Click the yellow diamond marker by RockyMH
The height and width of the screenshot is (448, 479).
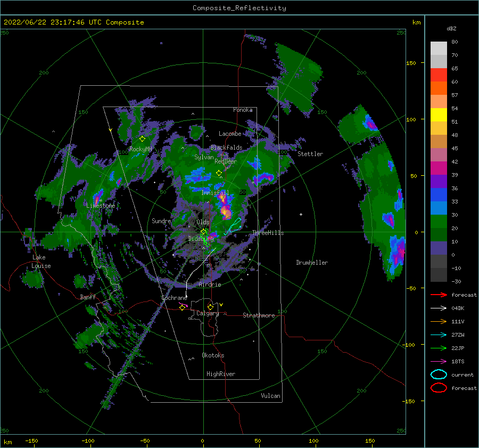pos(142,139)
